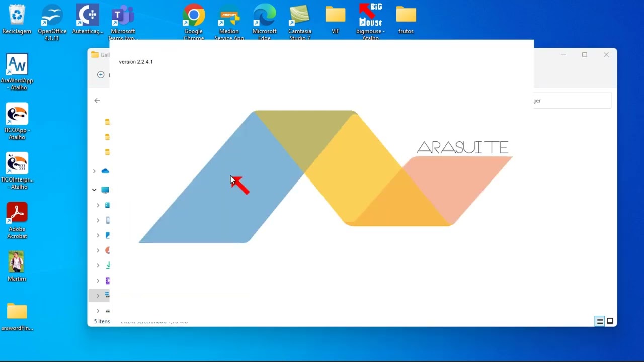The image size is (644, 362).
Task: Expand the purple Videos item in sidebar
Action: [x=98, y=281]
